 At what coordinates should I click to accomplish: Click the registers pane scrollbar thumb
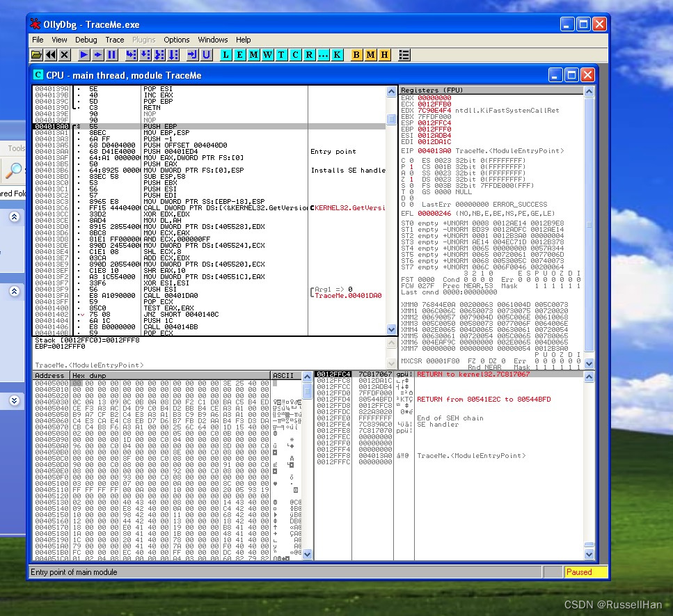589,224
